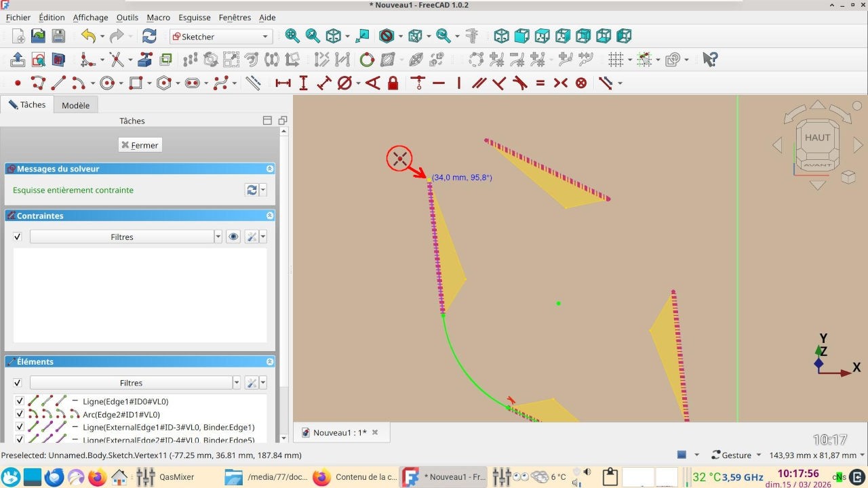
Task: Uncheck the Ligne(ExternalEdge1) Binder.Edge1 checkbox
Action: 20,427
